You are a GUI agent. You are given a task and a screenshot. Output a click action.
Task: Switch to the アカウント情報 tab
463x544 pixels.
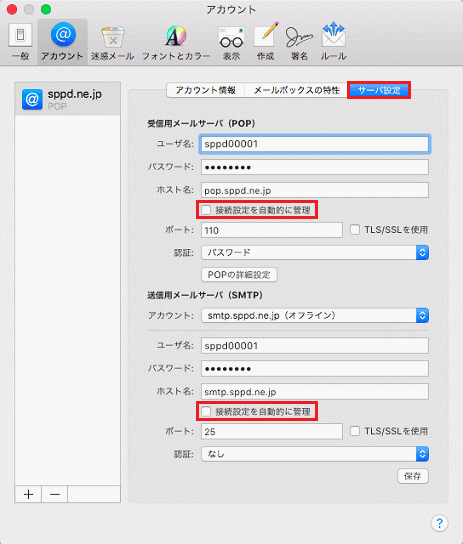click(x=206, y=90)
